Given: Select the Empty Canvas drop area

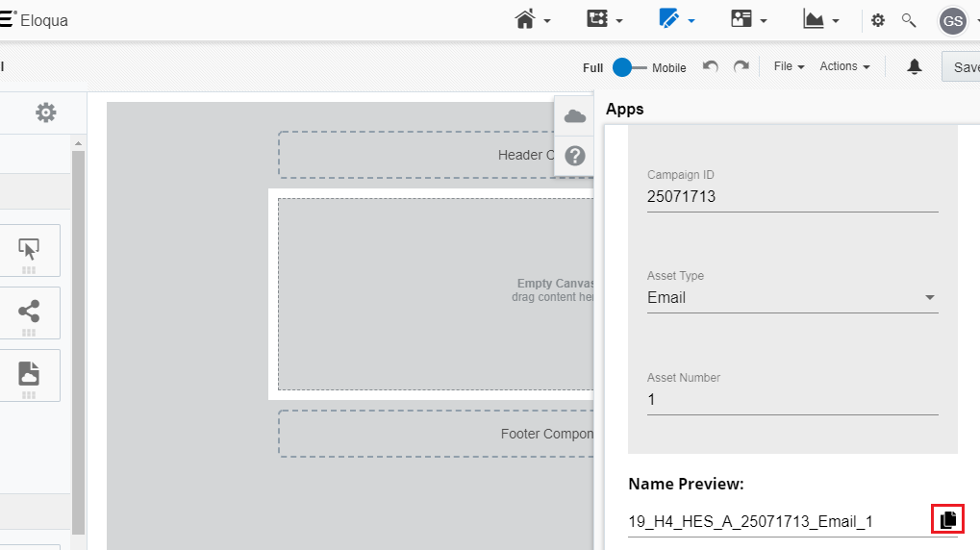Looking at the screenshot, I should tap(436, 294).
